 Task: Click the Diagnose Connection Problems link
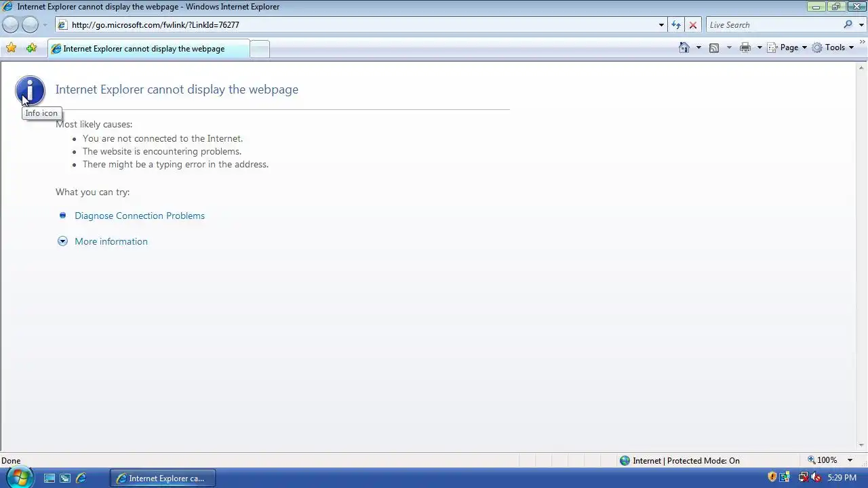140,216
